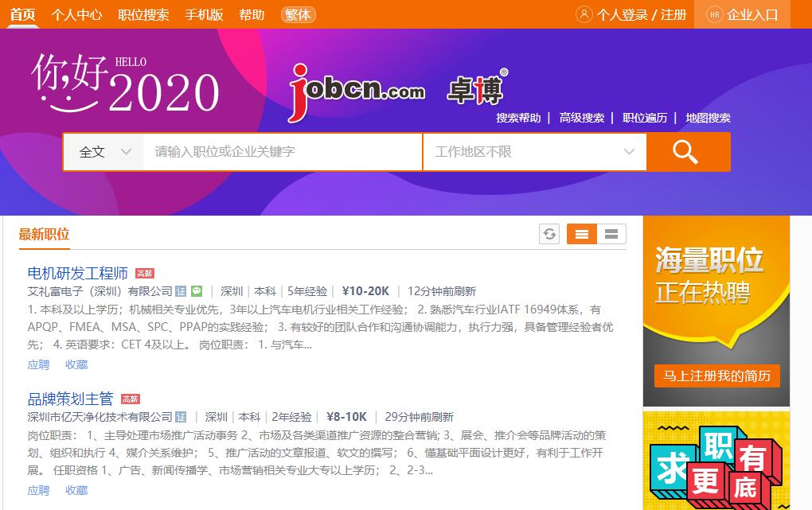Click 个人登录 / 注册 link

642,14
